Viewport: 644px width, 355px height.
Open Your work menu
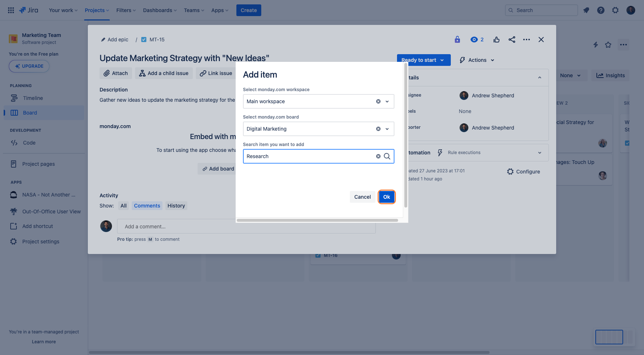pos(63,10)
